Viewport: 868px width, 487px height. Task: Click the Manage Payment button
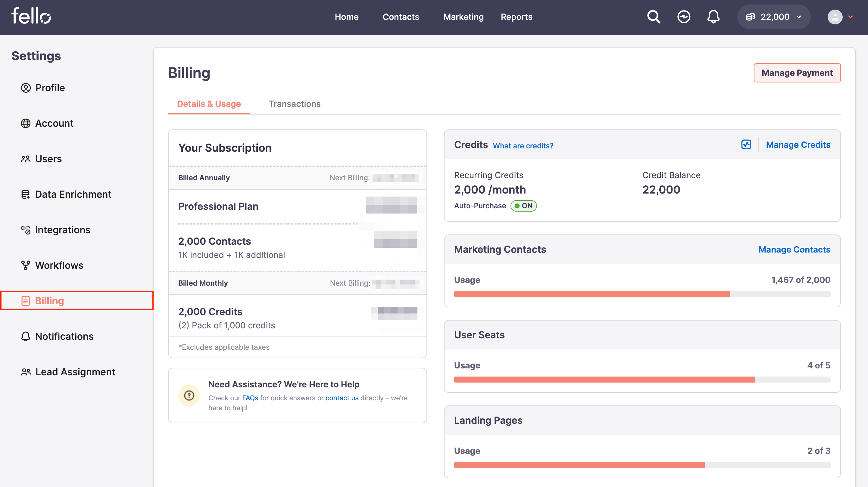point(797,73)
